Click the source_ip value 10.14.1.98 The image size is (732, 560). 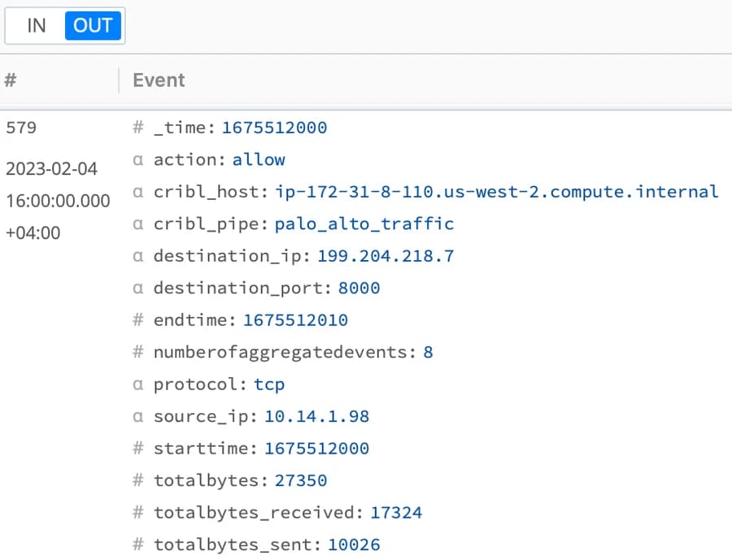tap(316, 416)
